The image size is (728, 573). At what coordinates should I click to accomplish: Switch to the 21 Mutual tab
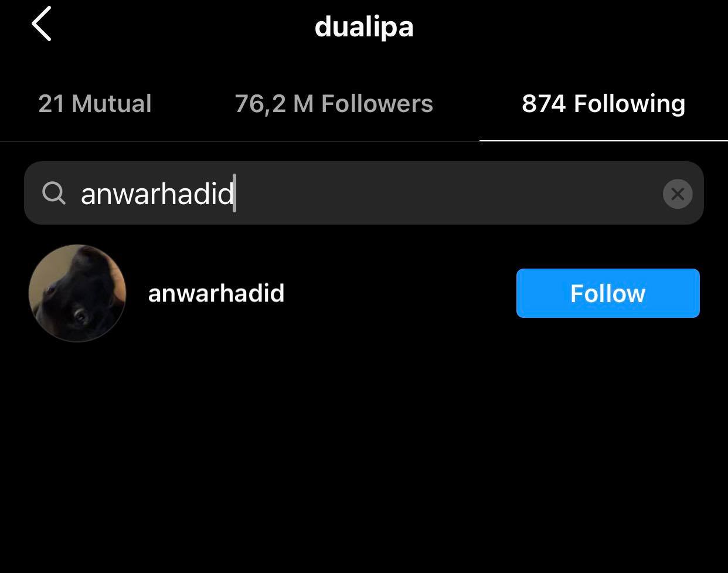[x=95, y=104]
